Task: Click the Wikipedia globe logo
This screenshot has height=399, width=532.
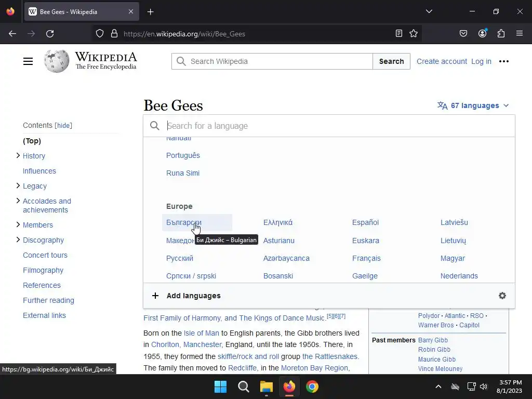Action: pyautogui.click(x=57, y=61)
